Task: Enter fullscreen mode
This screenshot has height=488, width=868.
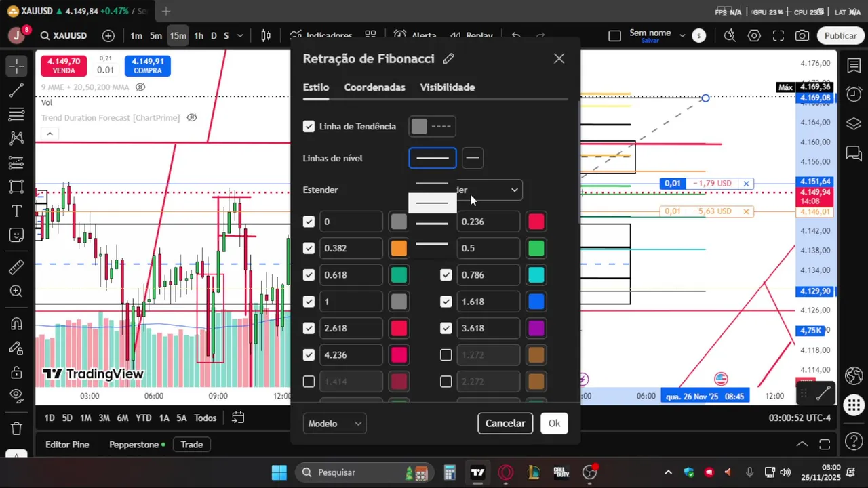Action: (x=778, y=35)
